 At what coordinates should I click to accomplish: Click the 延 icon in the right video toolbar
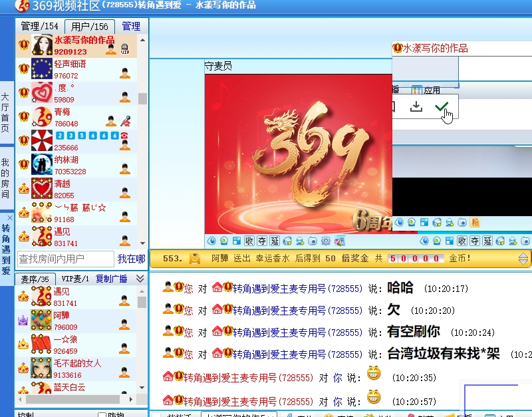tap(487, 241)
